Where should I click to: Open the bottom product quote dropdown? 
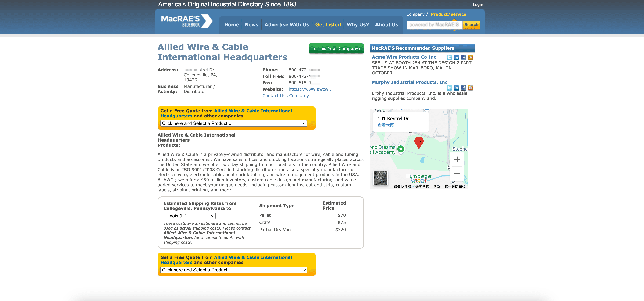pyautogui.click(x=233, y=270)
